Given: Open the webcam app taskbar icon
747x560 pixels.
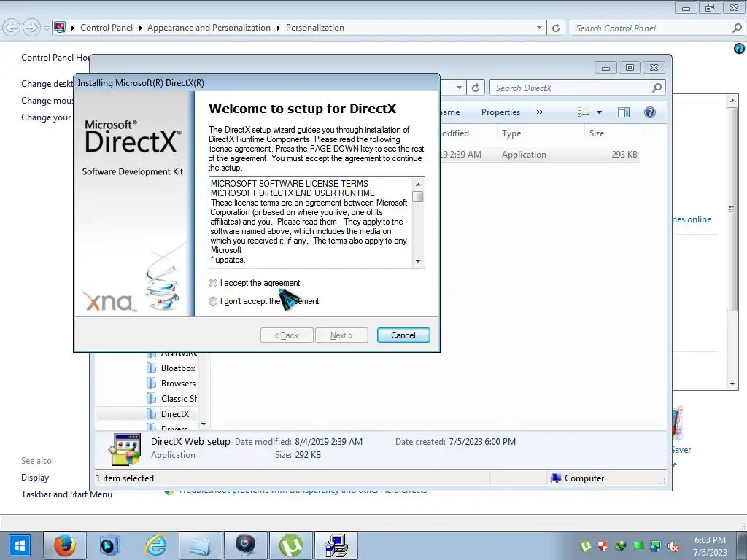Looking at the screenshot, I should (245, 545).
